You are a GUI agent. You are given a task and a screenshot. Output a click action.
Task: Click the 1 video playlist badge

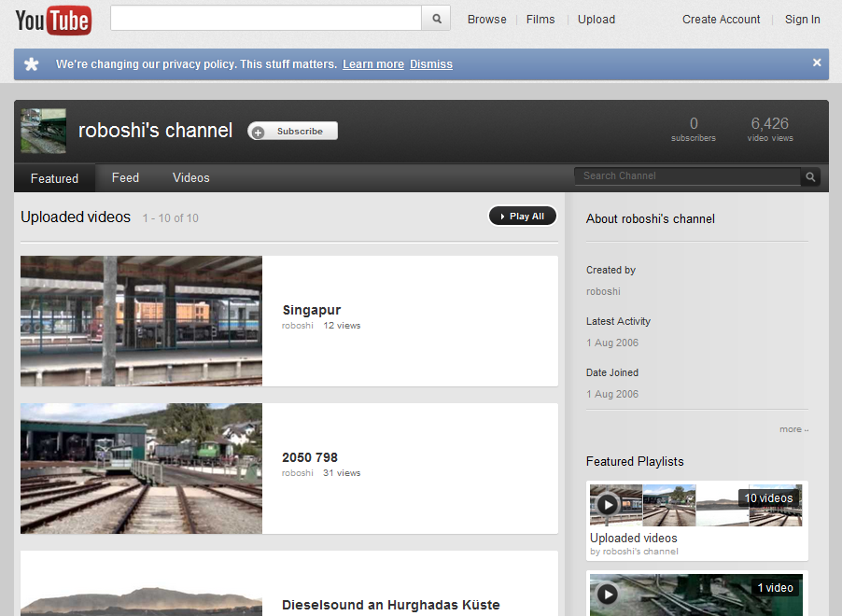[x=775, y=588]
